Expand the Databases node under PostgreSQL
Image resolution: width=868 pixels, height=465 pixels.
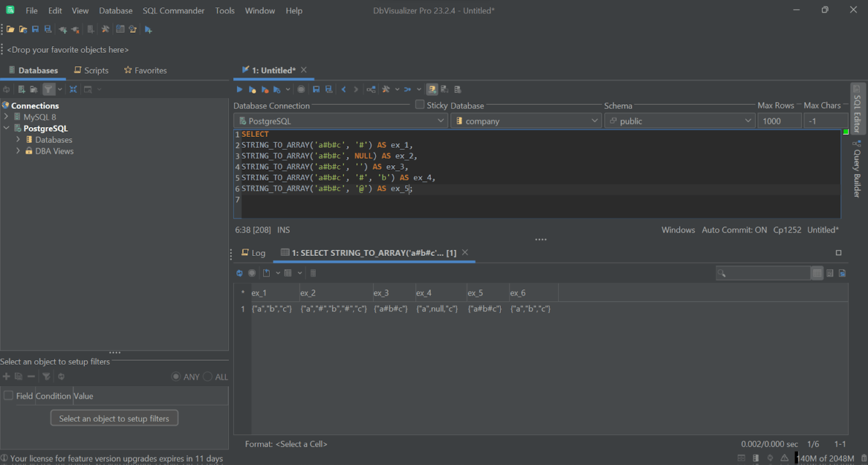click(18, 140)
